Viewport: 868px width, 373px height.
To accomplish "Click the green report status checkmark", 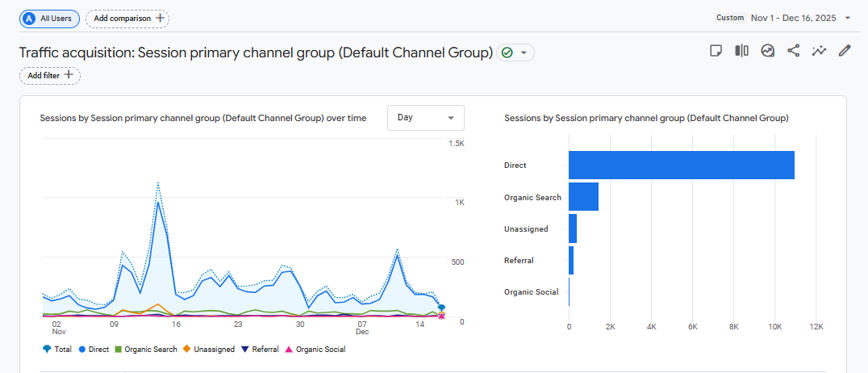I will [x=507, y=52].
